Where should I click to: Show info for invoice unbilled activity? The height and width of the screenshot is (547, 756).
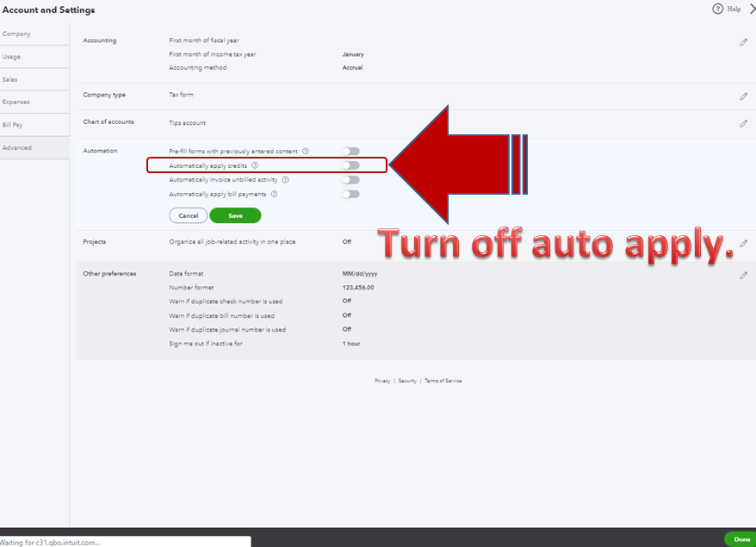pyautogui.click(x=285, y=179)
